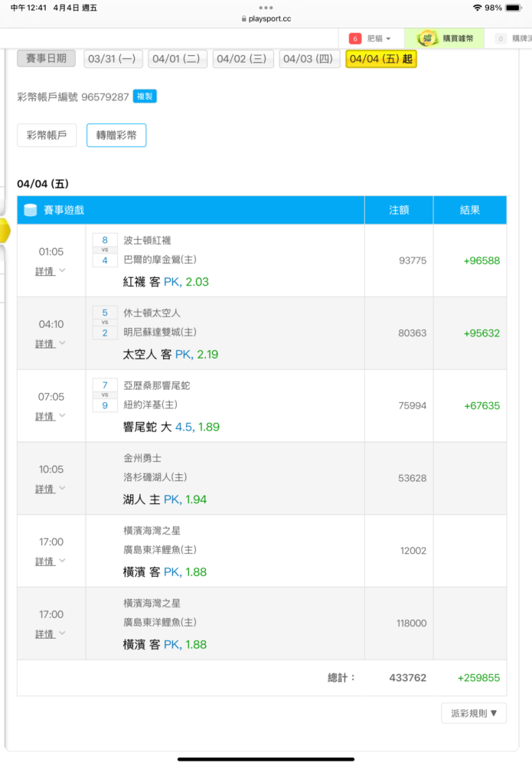
Task: Tap the three-dot multitasking icon at top
Action: [x=266, y=8]
